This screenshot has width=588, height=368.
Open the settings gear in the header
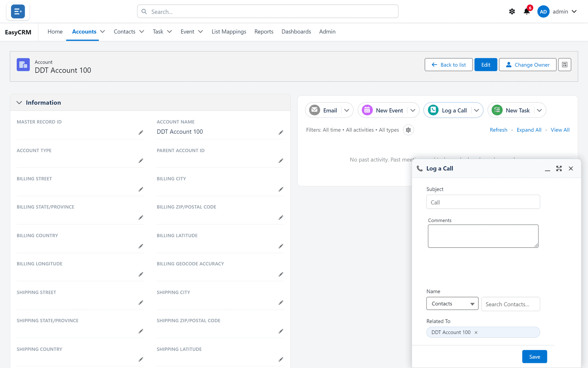click(512, 11)
